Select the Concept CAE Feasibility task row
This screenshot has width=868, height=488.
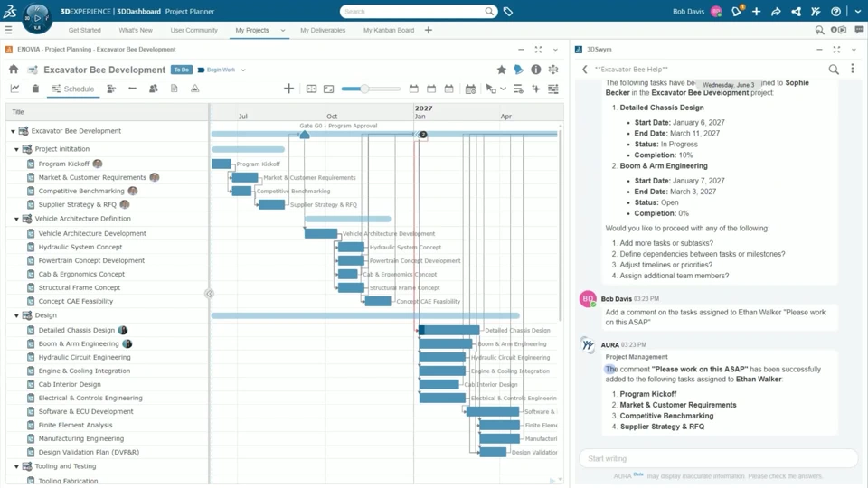click(x=107, y=301)
